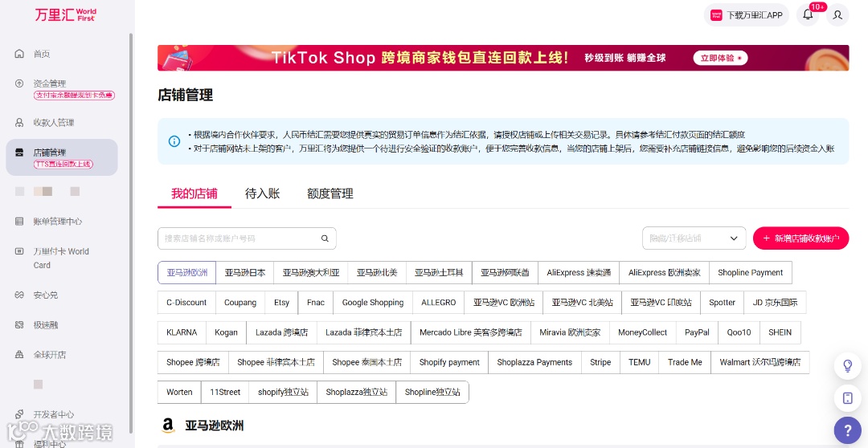Select the Worten platform filter
The height and width of the screenshot is (448, 868).
179,392
